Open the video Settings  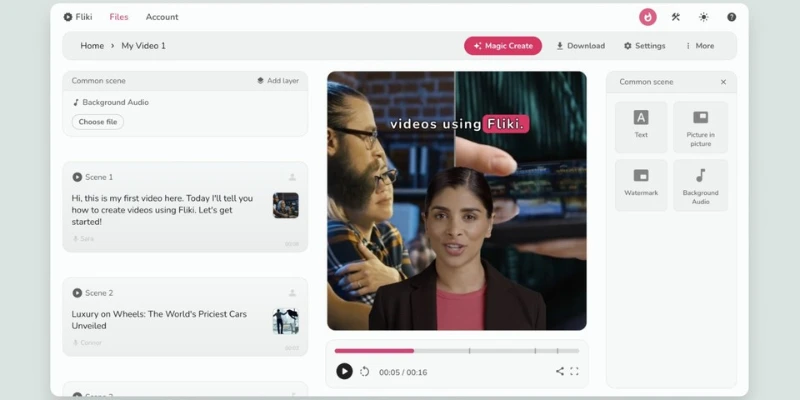[x=644, y=45]
